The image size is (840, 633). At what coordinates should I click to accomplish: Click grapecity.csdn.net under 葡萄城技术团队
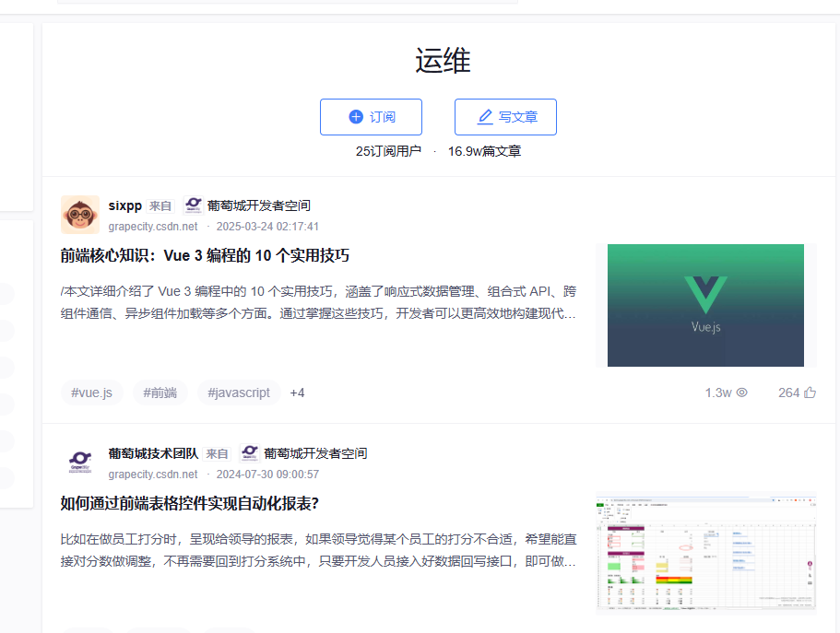[x=153, y=475]
